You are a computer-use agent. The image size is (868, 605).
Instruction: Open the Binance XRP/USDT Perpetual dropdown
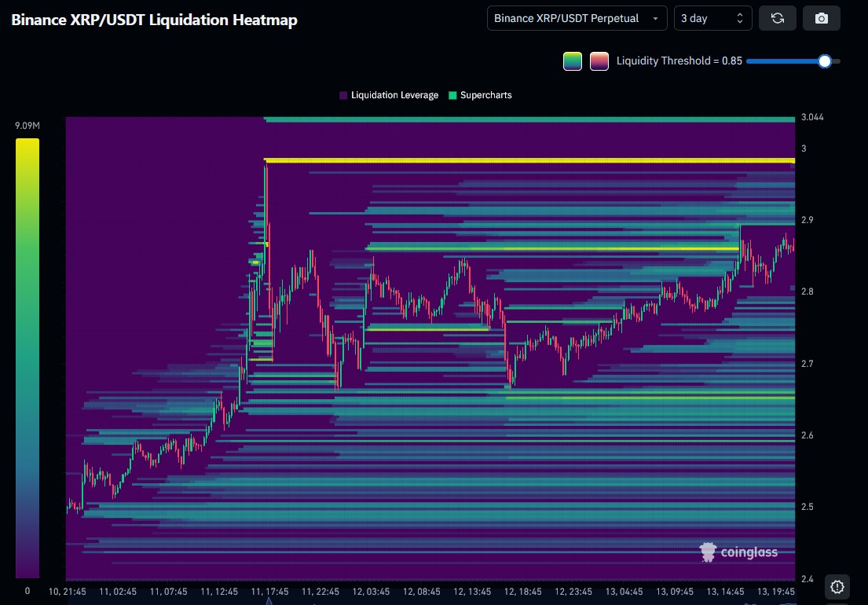pos(577,18)
